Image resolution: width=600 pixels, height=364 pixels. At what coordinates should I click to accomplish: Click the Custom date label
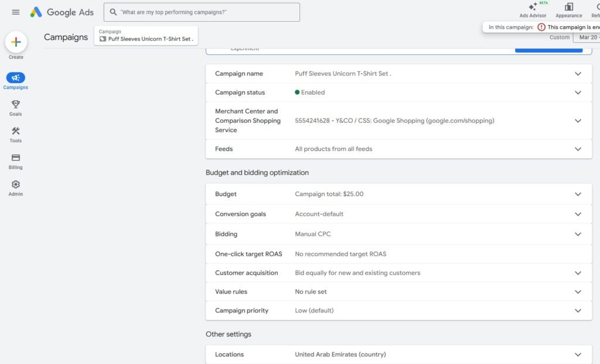tap(559, 37)
